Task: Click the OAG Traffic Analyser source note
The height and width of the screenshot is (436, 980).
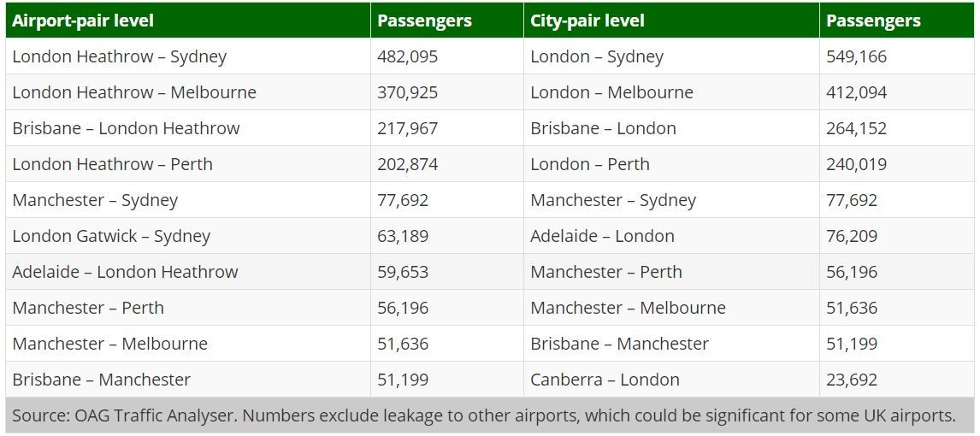Action: coord(483,415)
